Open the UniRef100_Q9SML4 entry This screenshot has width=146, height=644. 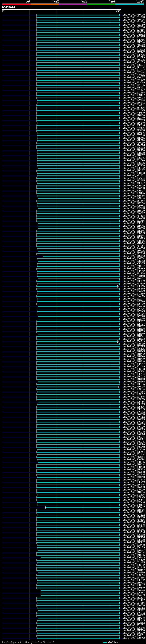point(134,67)
